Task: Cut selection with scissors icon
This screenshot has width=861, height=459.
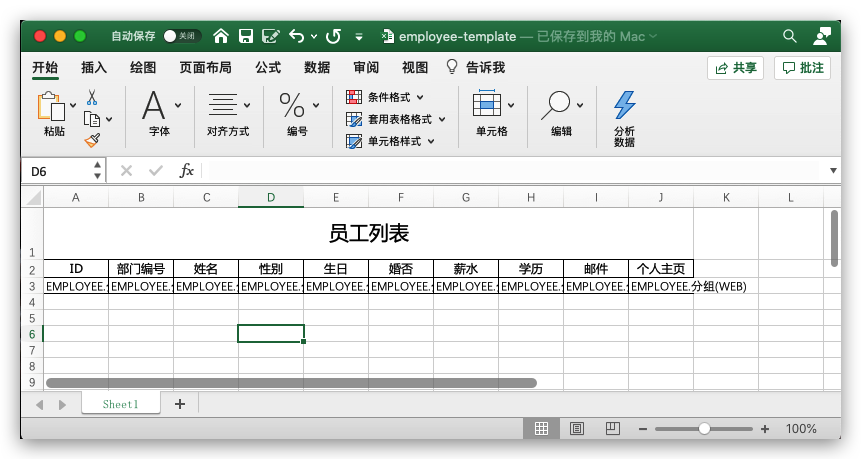Action: 92,98
